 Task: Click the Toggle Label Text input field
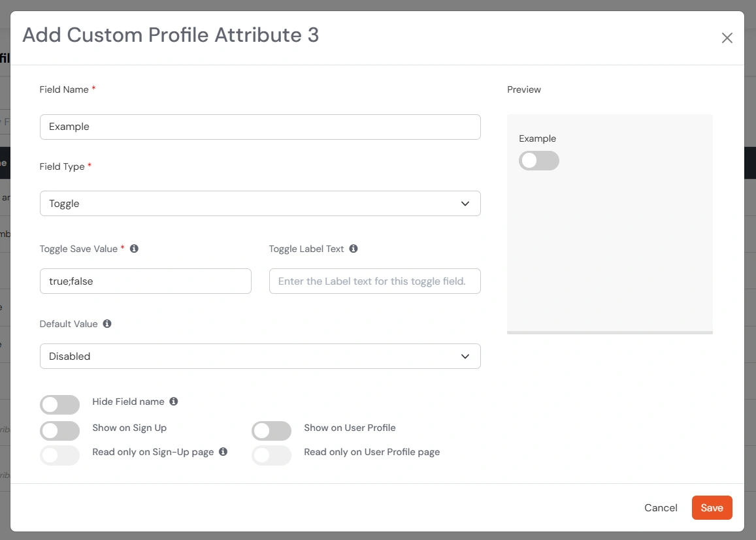tap(374, 281)
